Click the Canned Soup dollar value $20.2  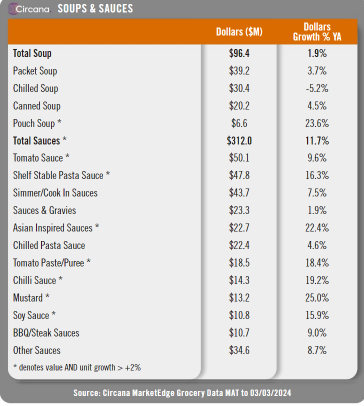tap(239, 106)
